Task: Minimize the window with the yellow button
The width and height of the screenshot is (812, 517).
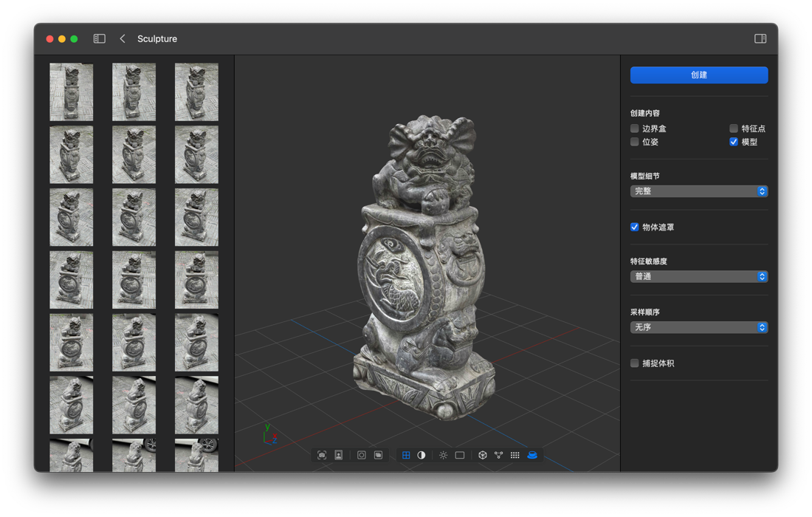Action: pos(62,39)
